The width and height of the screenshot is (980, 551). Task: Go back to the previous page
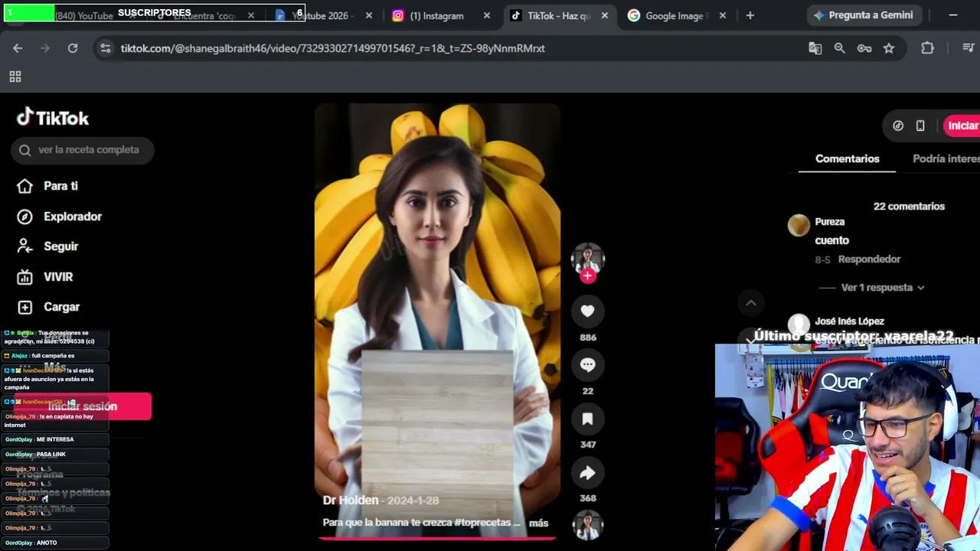(18, 48)
